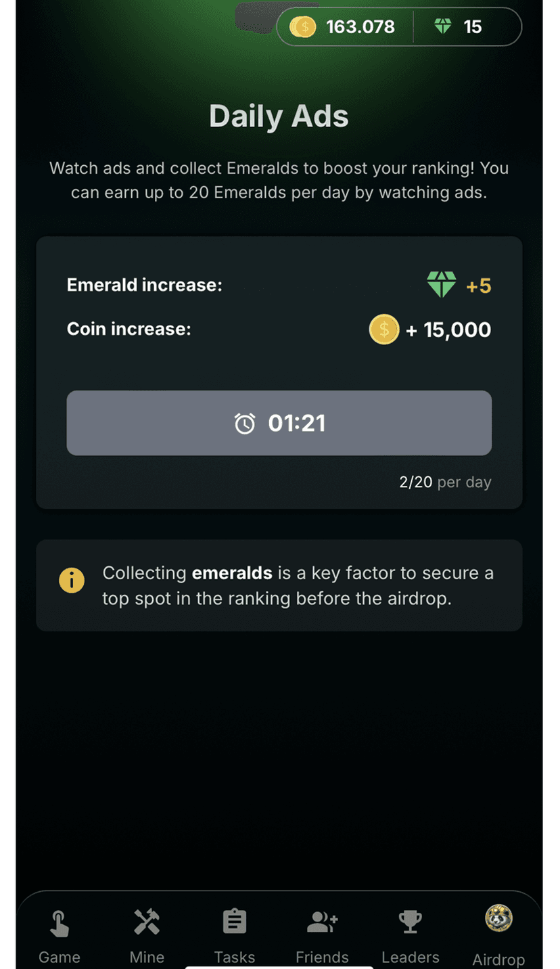Viewport: 560px width, 969px height.
Task: Open the Friends add-person icon
Action: 322,922
